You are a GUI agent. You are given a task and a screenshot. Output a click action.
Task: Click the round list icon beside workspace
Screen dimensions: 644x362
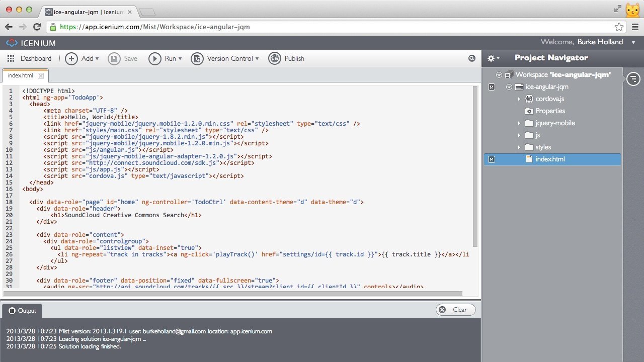[x=633, y=78]
